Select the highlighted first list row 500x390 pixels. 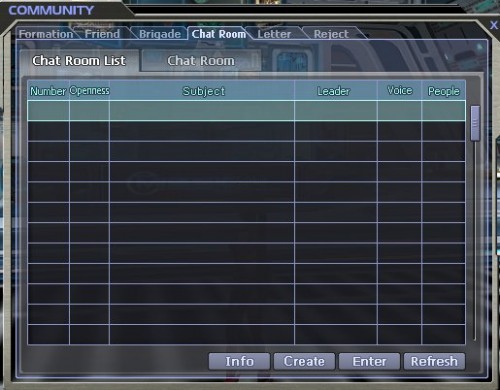[x=247, y=111]
